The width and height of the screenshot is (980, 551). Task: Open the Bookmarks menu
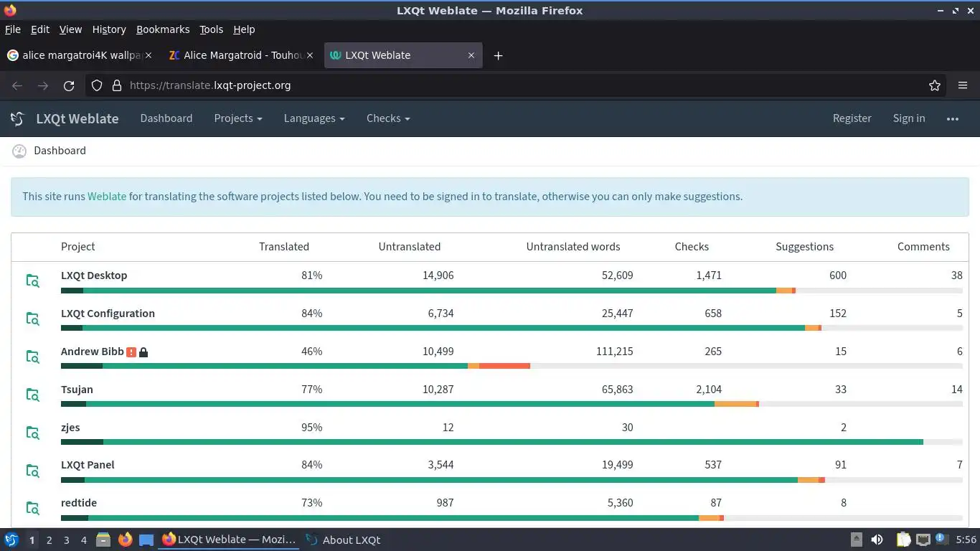[x=163, y=29]
